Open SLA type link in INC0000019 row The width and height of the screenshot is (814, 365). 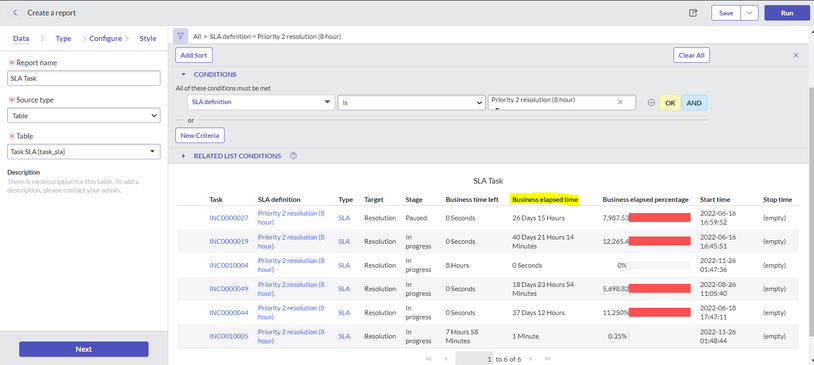344,241
